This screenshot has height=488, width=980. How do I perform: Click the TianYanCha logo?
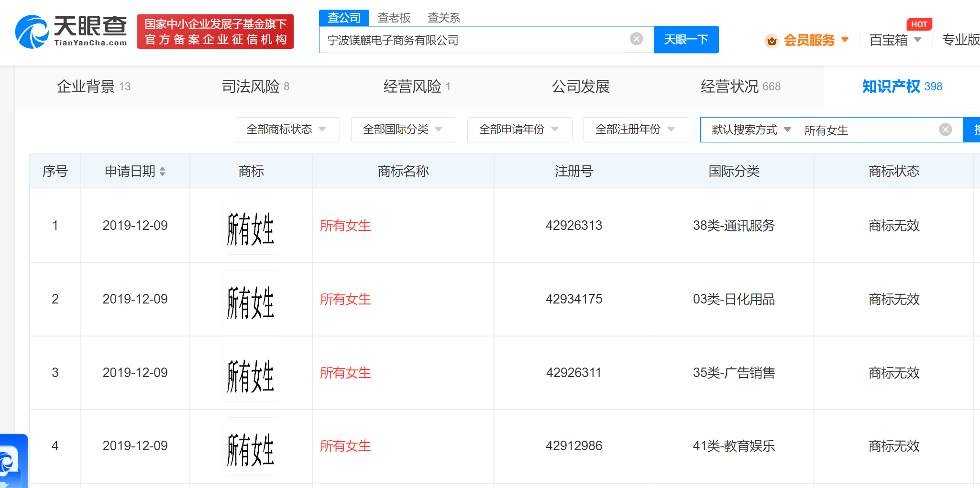pyautogui.click(x=71, y=32)
